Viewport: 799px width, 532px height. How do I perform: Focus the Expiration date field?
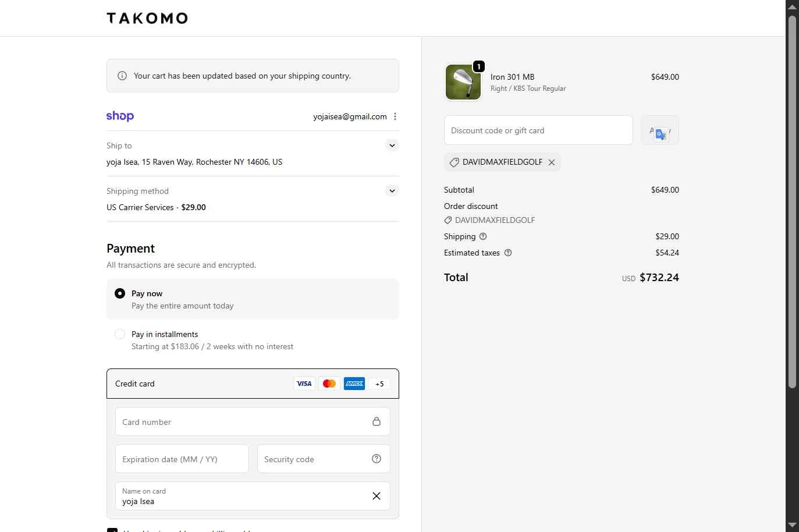[x=182, y=459]
